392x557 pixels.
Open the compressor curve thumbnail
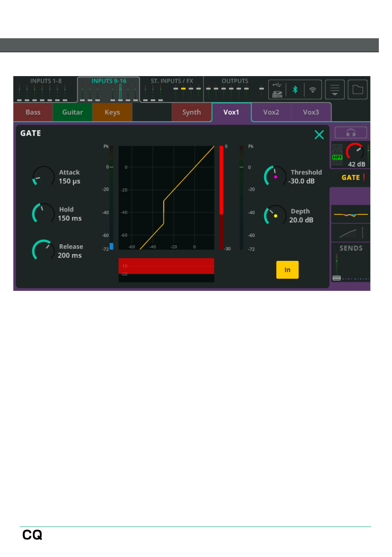point(351,233)
